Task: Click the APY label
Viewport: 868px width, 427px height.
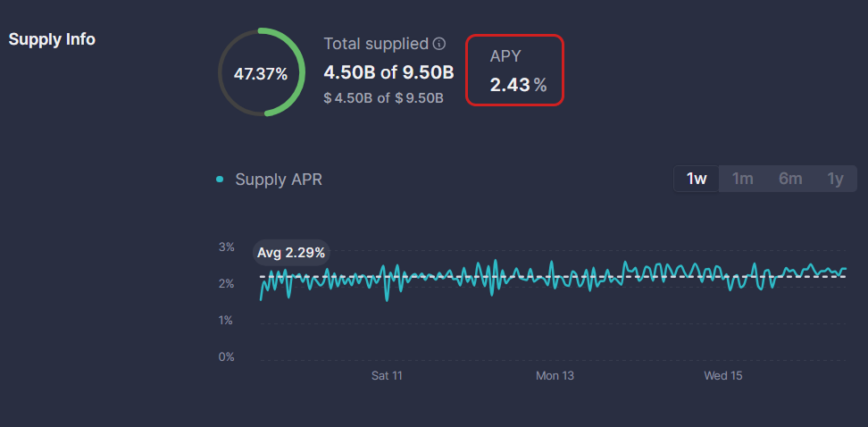Action: 505,56
